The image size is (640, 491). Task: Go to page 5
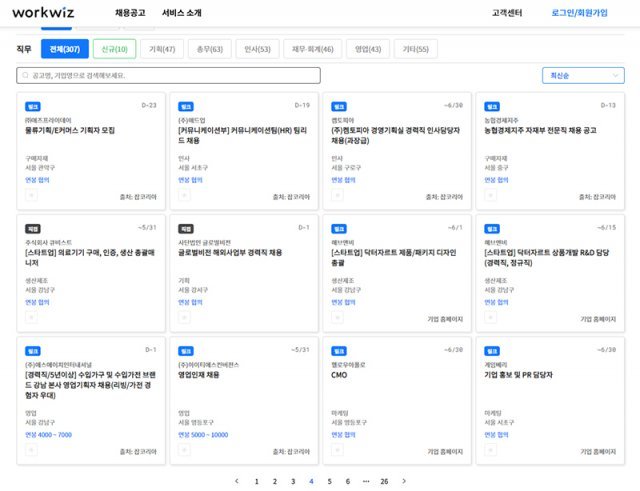pyautogui.click(x=329, y=481)
